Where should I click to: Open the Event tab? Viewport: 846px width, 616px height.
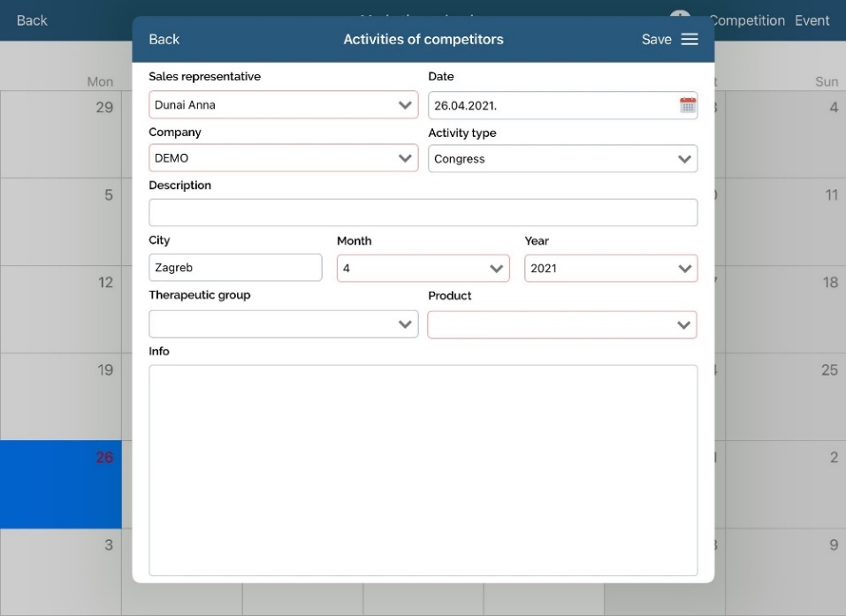[x=812, y=20]
